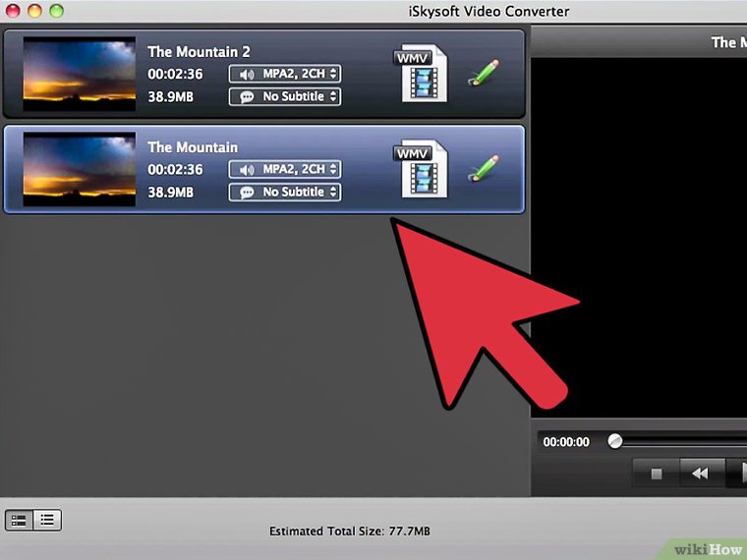Click WMV format icon for The Mountain
This screenshot has width=747, height=560.
click(423, 169)
